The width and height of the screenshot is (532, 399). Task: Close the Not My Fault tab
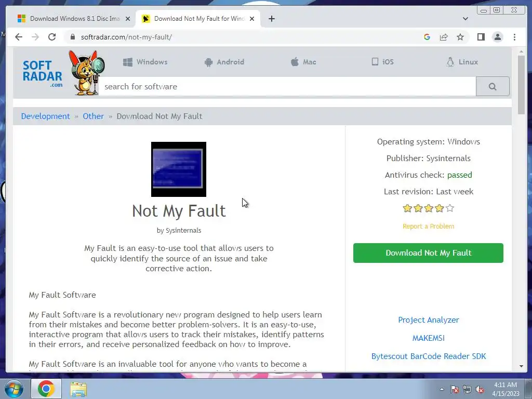[x=252, y=19]
